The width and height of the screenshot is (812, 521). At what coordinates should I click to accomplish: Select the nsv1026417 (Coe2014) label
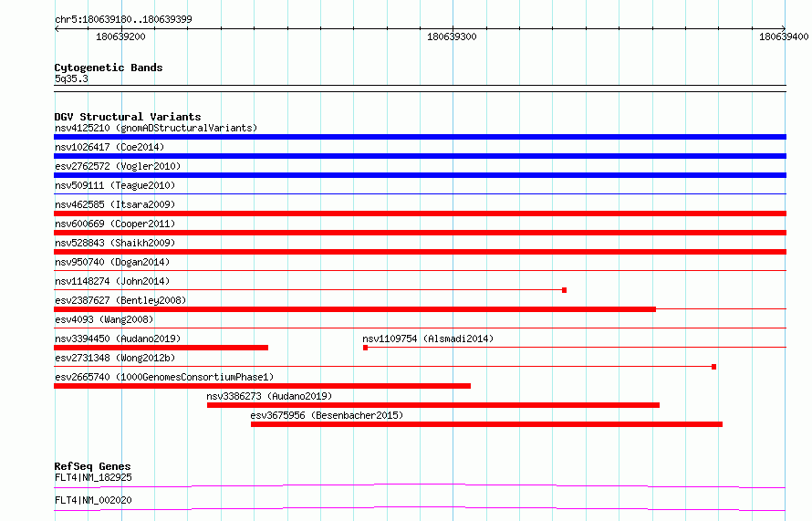(109, 147)
